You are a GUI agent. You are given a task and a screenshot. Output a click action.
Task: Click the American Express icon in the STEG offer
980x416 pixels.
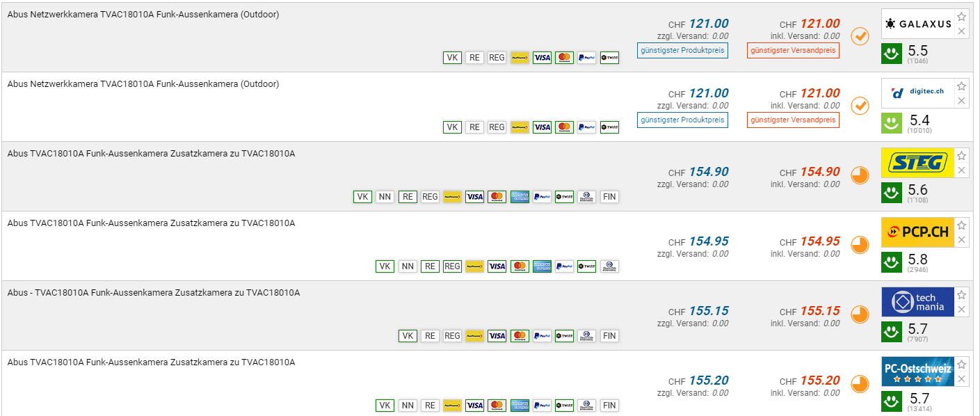pos(520,197)
